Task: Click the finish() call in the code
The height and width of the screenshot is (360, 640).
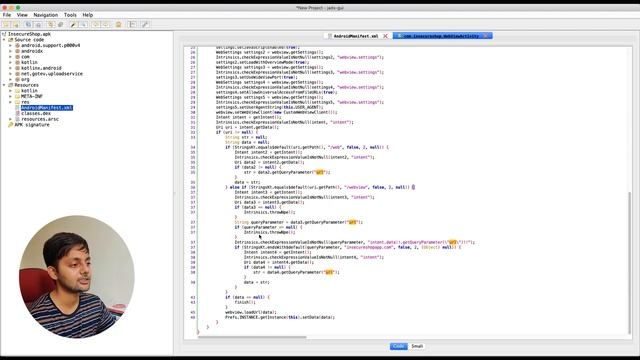Action: [x=245, y=302]
